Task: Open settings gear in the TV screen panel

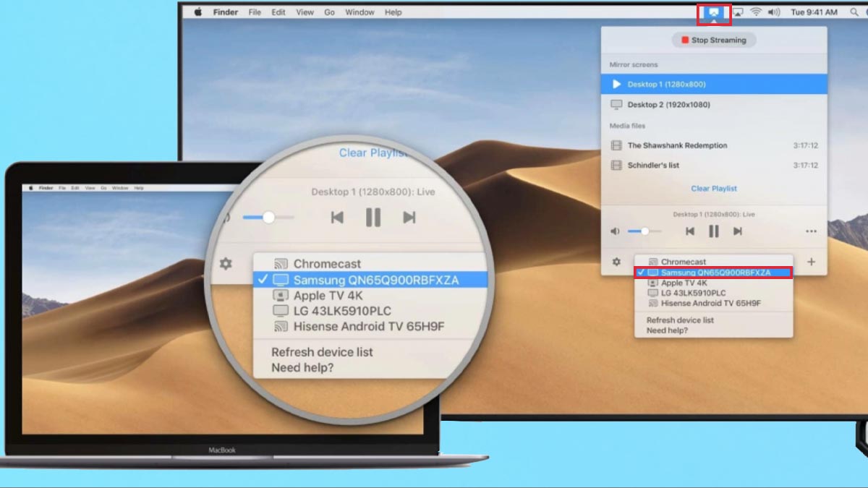Action: pyautogui.click(x=616, y=262)
